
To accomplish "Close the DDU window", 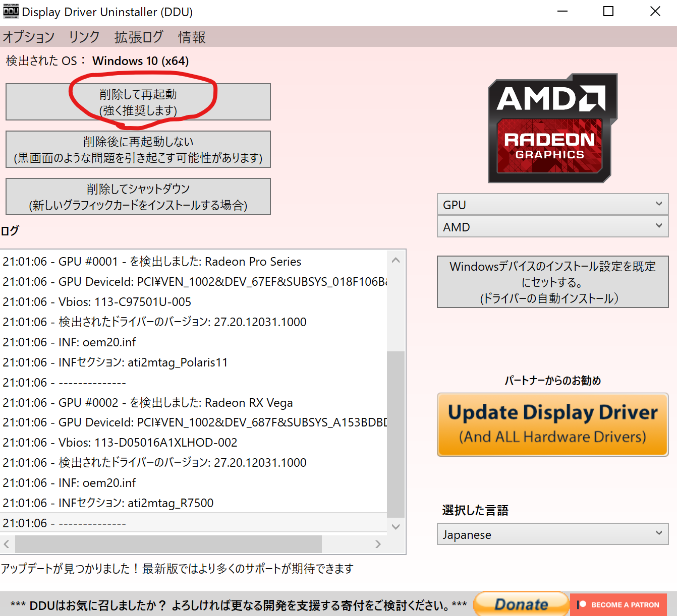I will (655, 11).
